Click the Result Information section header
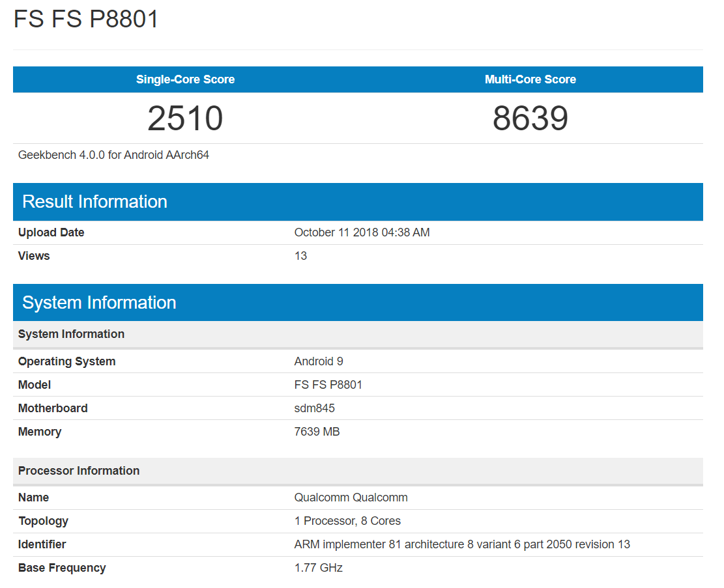 click(x=94, y=202)
